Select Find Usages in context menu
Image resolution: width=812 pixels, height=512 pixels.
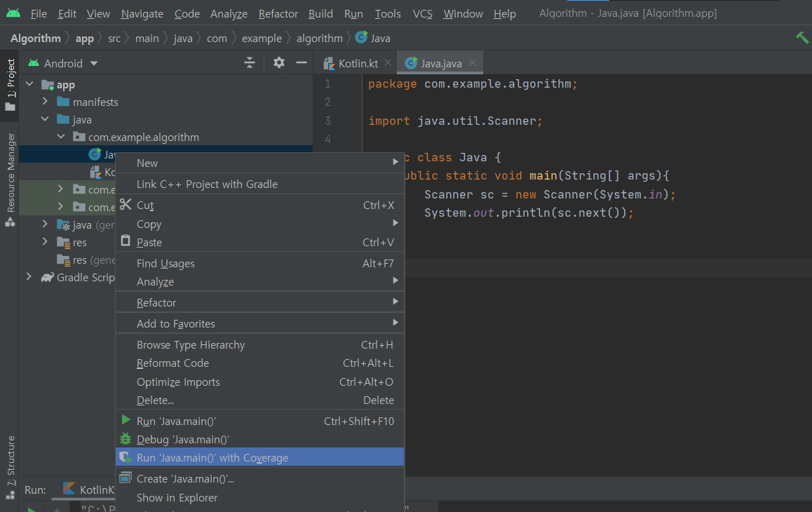260,263
